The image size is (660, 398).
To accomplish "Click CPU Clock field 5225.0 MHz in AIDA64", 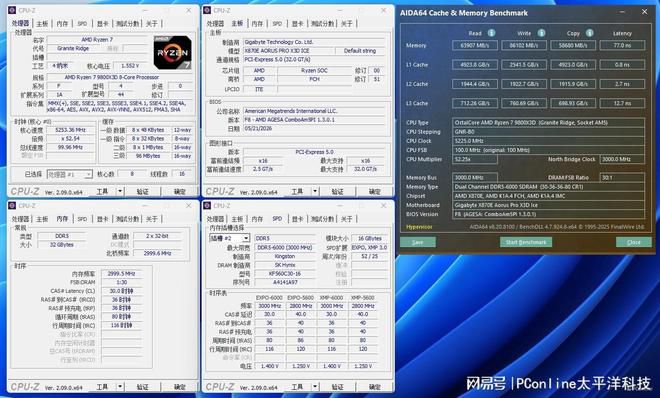I will (x=548, y=141).
